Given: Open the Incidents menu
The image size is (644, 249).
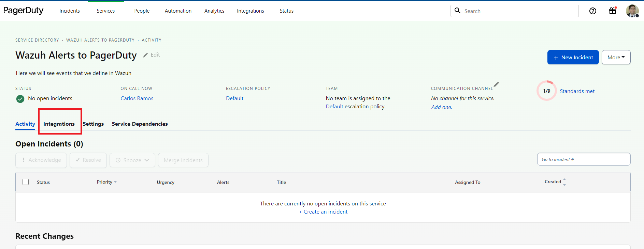Looking at the screenshot, I should tap(70, 11).
